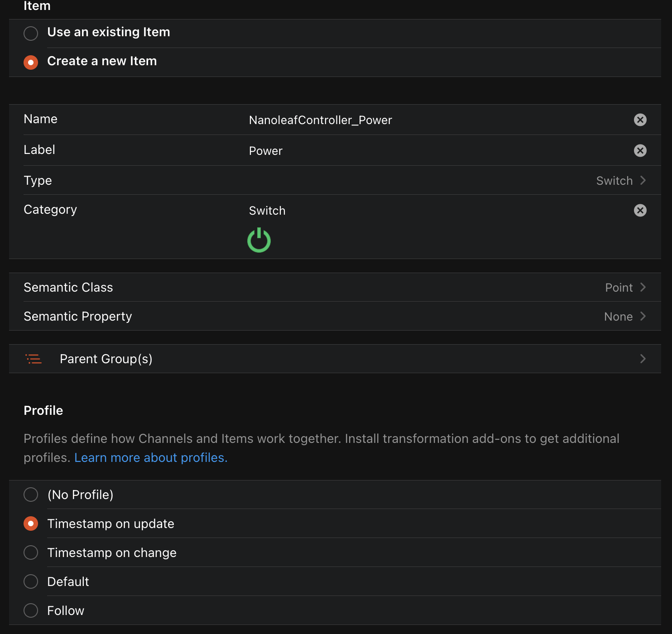Select "Use an existing Item"
The height and width of the screenshot is (634, 672).
coord(31,33)
